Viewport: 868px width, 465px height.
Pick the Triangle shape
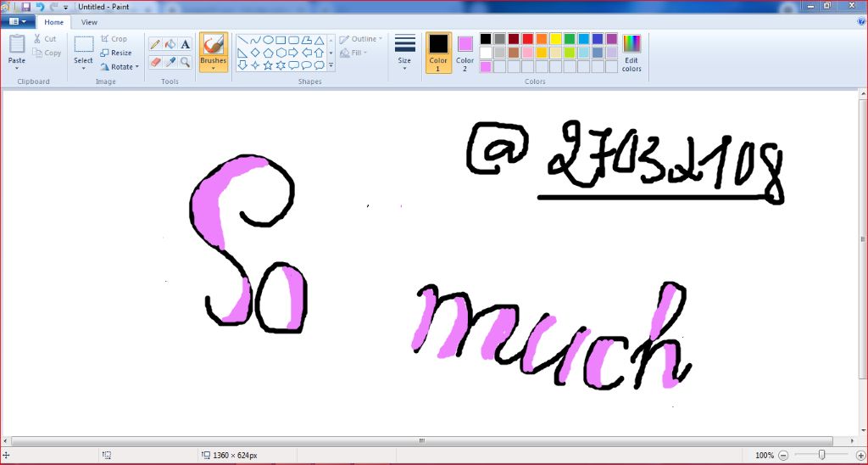pos(319,40)
